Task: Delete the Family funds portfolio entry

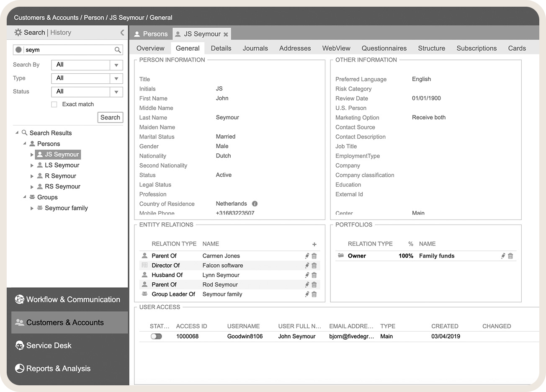Action: tap(510, 256)
